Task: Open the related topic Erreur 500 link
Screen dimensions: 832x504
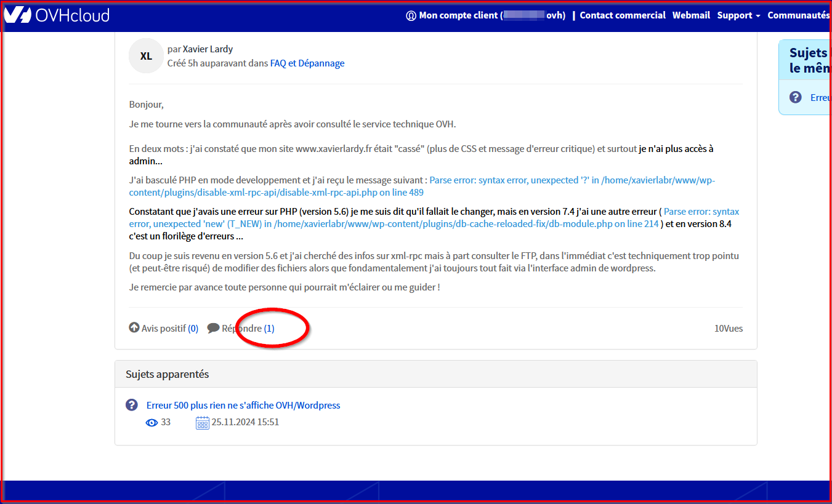Action: pos(243,406)
